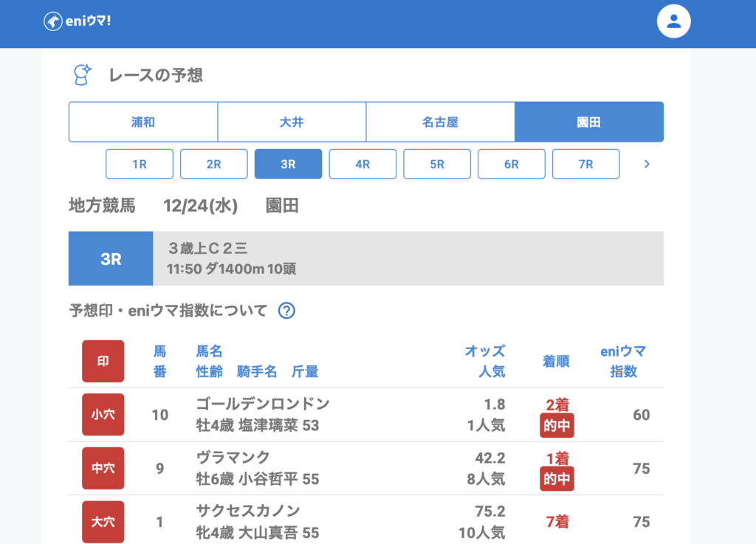756x544 pixels.
Task: Go to race 2R
Action: [213, 164]
